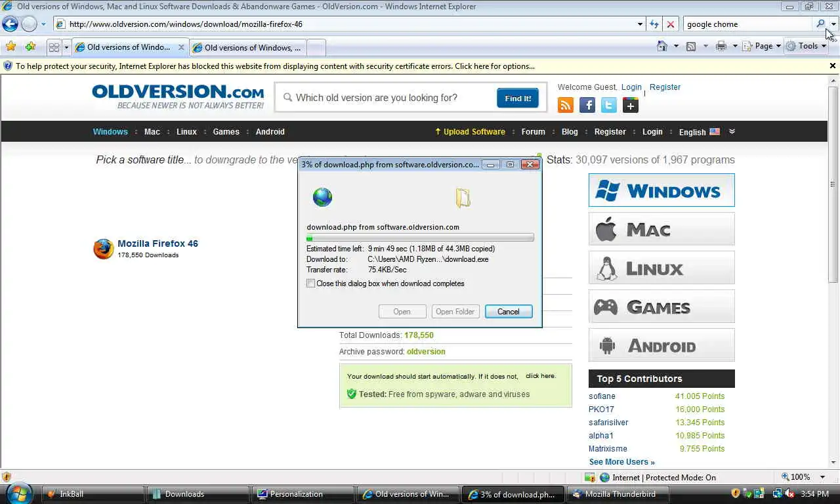Check Close this dialog box when download completes
This screenshot has width=840, height=504.
click(x=311, y=283)
